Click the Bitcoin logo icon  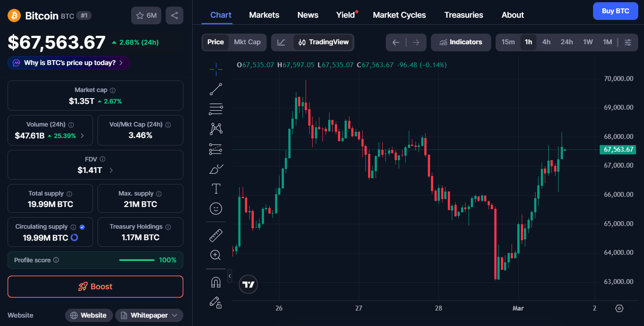point(14,15)
